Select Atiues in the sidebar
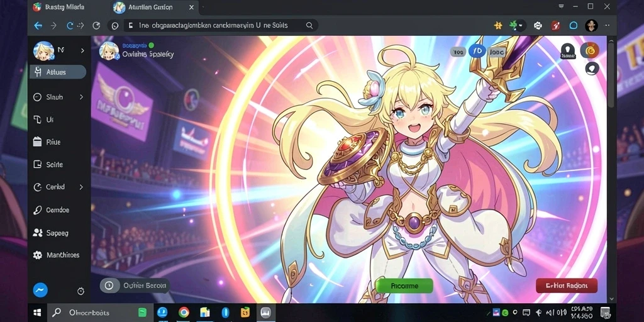644x322 pixels. coord(58,72)
